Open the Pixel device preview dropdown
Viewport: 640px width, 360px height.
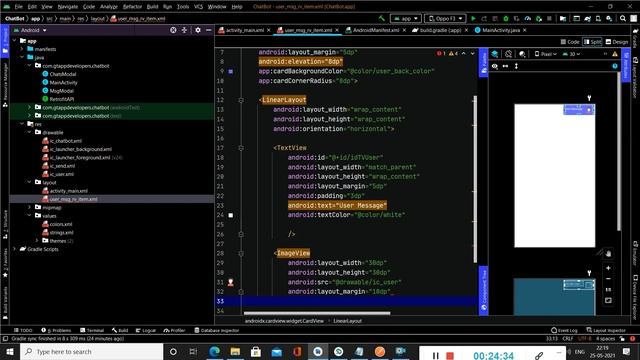[x=545, y=54]
